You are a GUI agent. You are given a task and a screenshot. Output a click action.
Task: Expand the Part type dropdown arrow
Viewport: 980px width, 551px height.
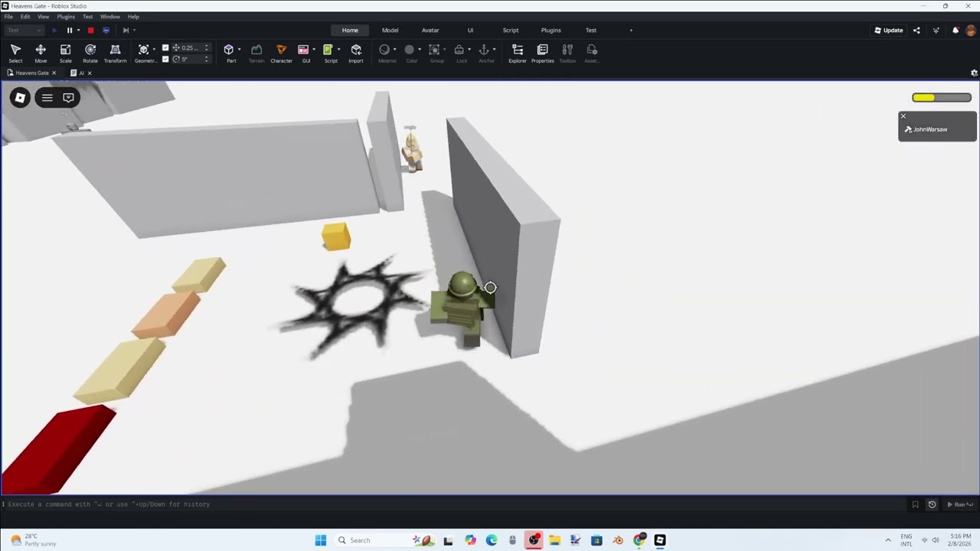[x=239, y=50]
